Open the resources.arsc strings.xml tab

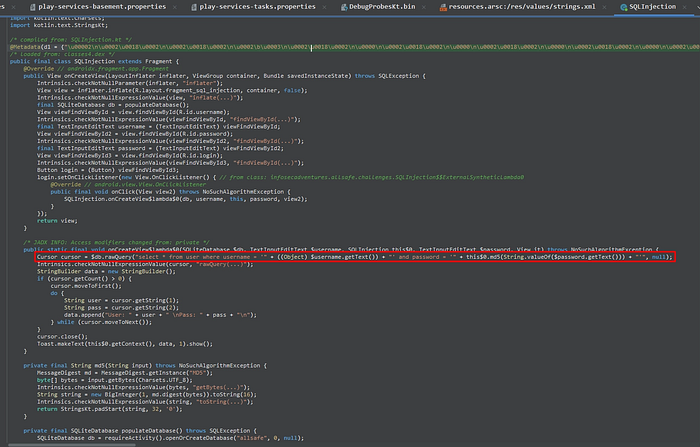pos(522,7)
